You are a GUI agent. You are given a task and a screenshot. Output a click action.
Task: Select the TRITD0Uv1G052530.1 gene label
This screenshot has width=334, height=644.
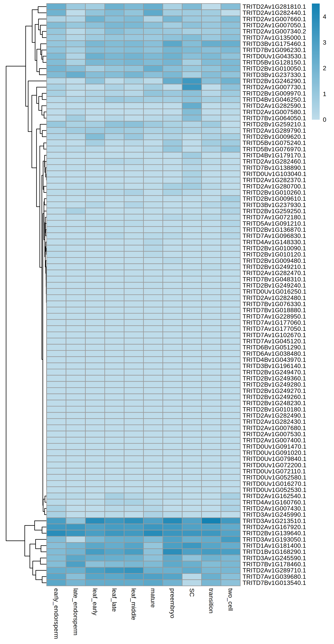pyautogui.click(x=274, y=490)
